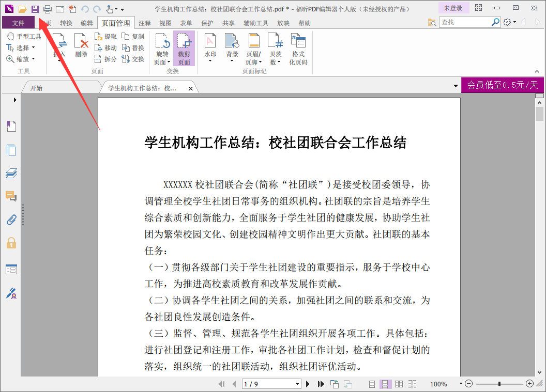
Task: Open the document tab list dropdown arrow
Action: (x=456, y=86)
